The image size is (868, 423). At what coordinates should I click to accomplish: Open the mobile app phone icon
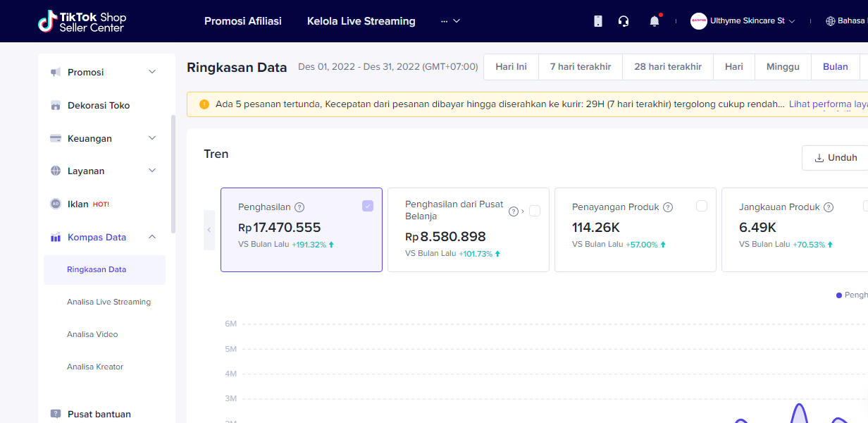[x=598, y=21]
